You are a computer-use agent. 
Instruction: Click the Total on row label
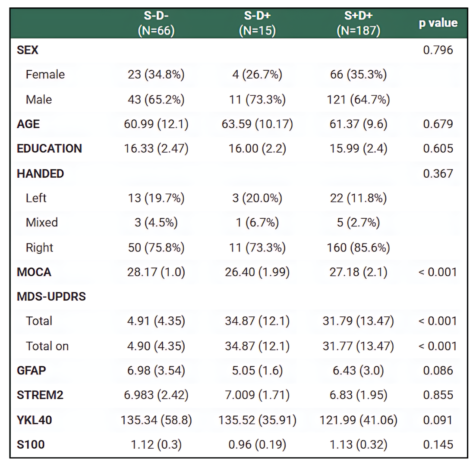47,346
